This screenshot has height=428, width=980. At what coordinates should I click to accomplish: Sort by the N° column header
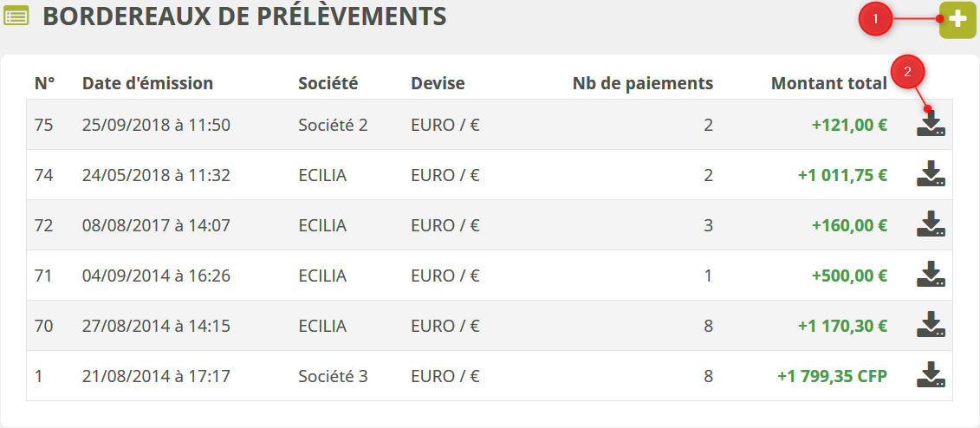44,83
